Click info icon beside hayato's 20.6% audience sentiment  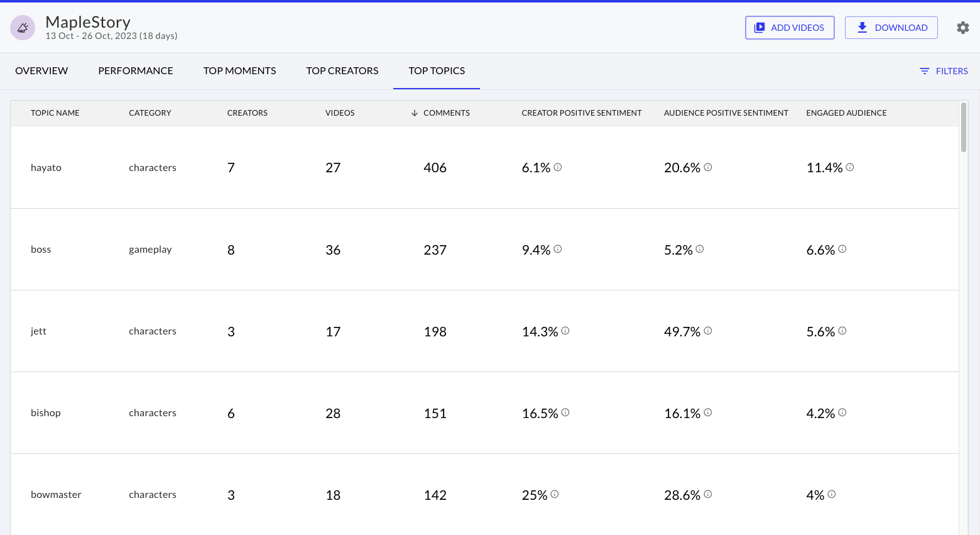click(708, 167)
